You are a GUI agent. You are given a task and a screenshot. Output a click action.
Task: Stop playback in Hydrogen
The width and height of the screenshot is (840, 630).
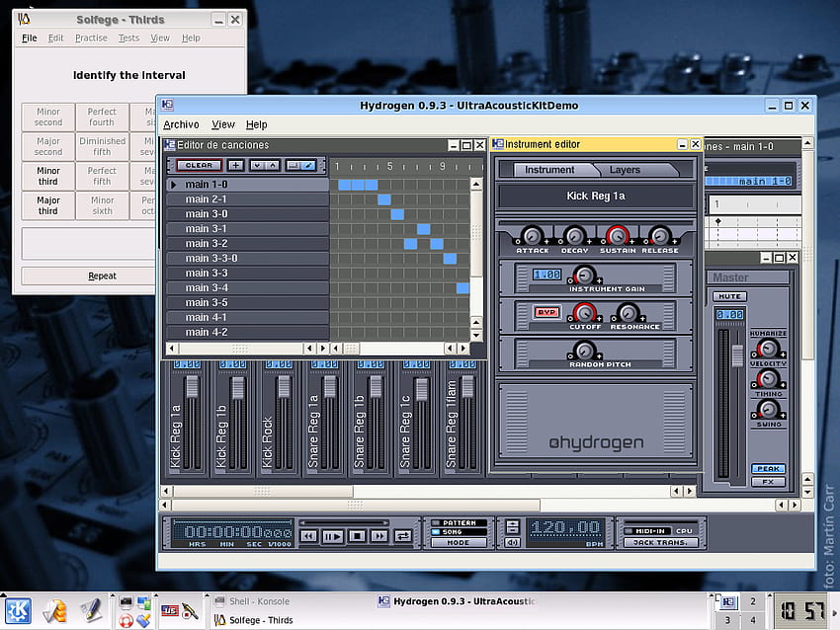357,536
